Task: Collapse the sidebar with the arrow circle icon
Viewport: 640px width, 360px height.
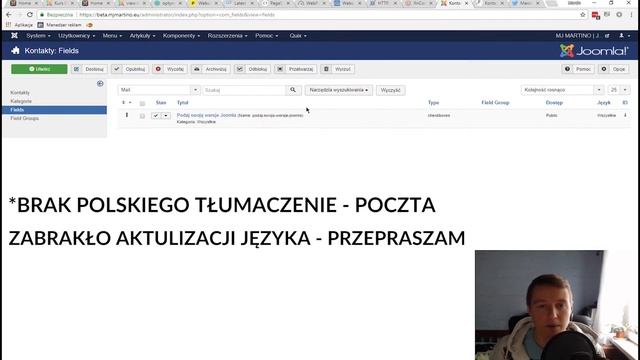Action: click(x=100, y=84)
